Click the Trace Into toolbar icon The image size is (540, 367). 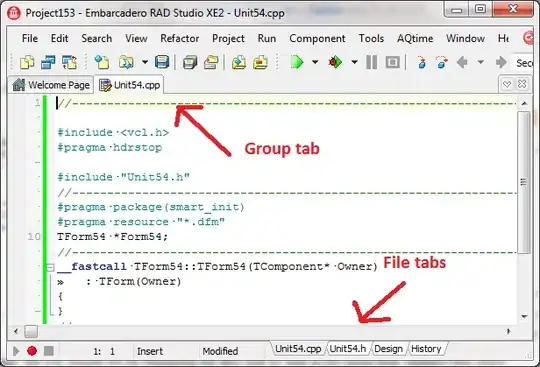[422, 62]
